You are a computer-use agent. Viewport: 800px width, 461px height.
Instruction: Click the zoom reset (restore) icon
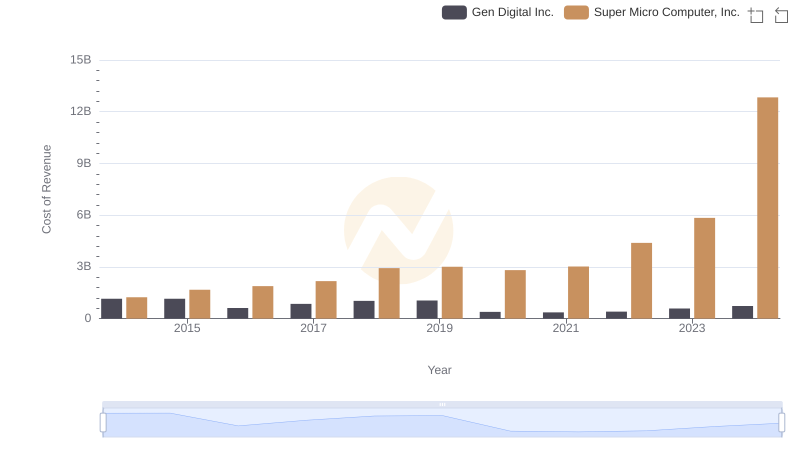781,15
